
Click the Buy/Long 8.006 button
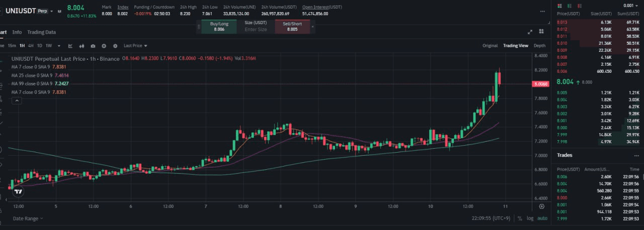point(219,27)
